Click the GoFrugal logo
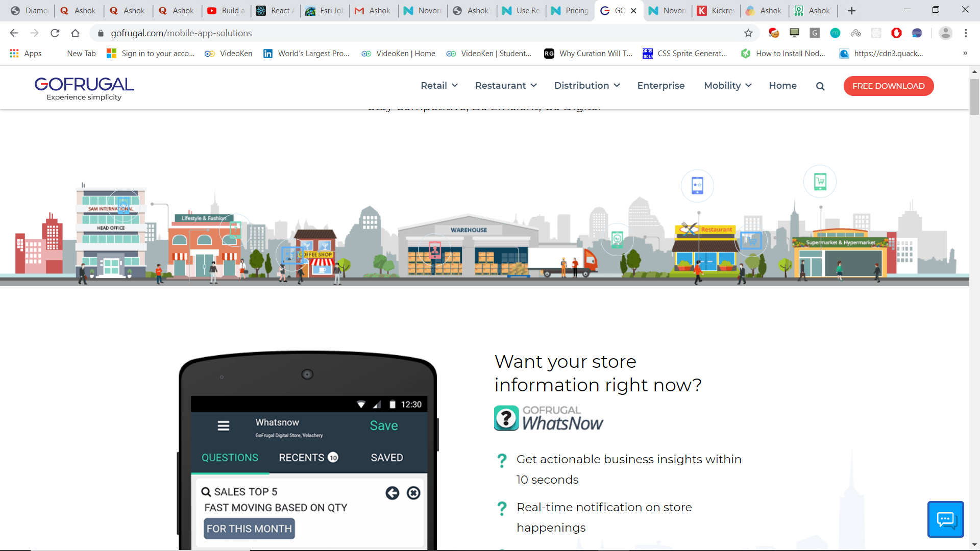This screenshot has width=980, height=551. tap(84, 89)
